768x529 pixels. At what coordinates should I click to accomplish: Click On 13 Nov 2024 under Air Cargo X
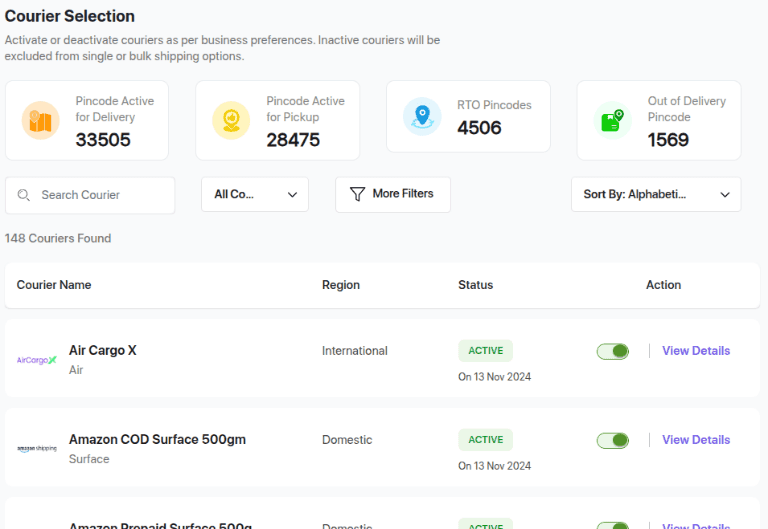pyautogui.click(x=494, y=377)
